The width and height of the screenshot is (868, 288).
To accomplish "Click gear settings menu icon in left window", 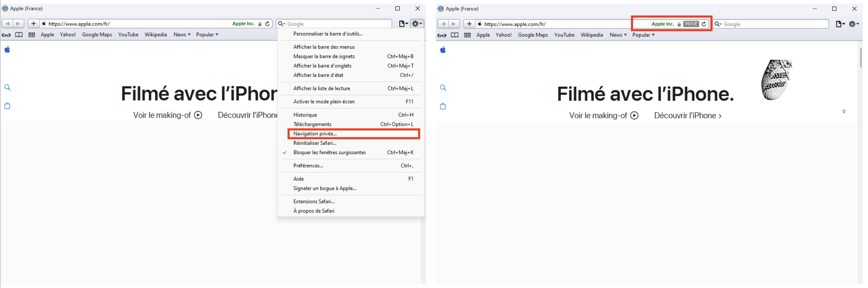I will coord(417,24).
